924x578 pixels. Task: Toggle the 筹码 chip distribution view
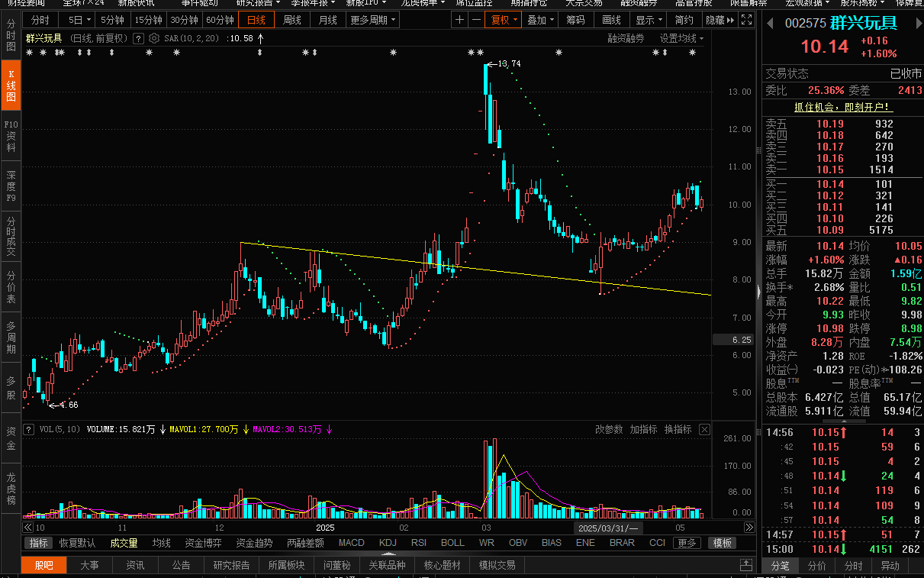tap(575, 20)
